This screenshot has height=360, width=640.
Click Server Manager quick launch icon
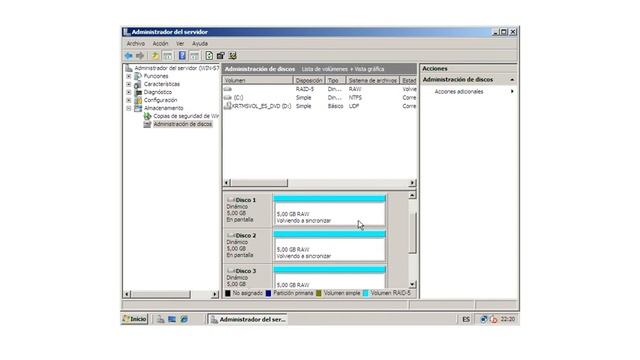(160, 319)
